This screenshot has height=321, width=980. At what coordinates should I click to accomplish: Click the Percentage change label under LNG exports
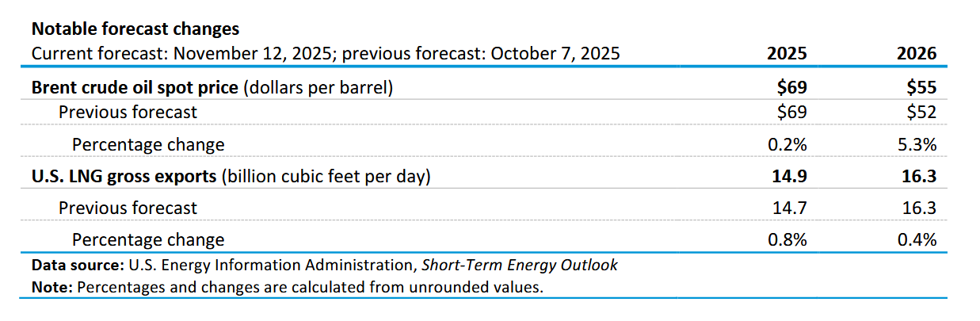point(148,239)
